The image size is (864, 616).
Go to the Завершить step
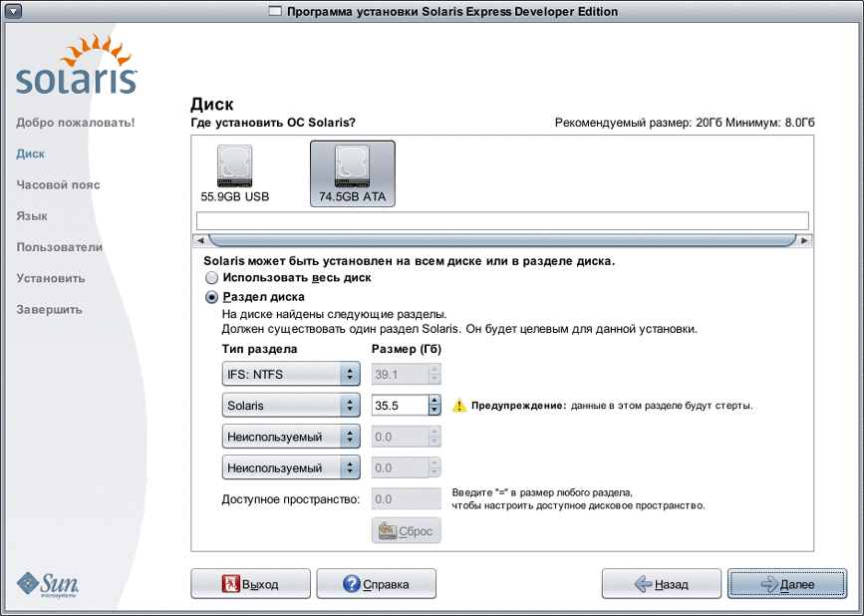point(50,310)
